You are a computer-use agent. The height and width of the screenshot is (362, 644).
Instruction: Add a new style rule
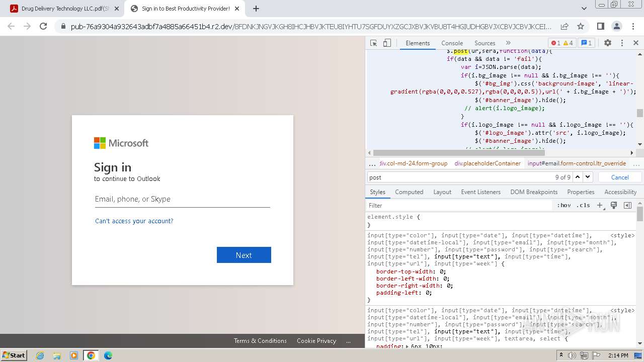tap(600, 205)
